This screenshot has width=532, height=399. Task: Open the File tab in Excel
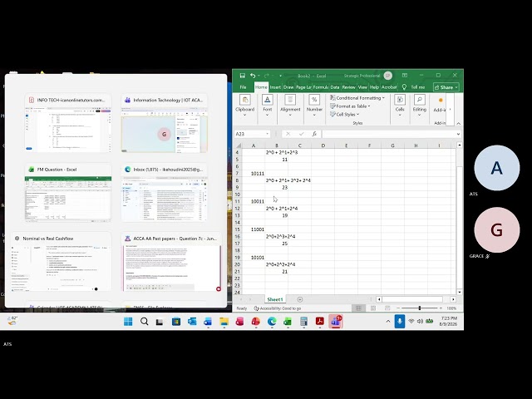pos(243,87)
